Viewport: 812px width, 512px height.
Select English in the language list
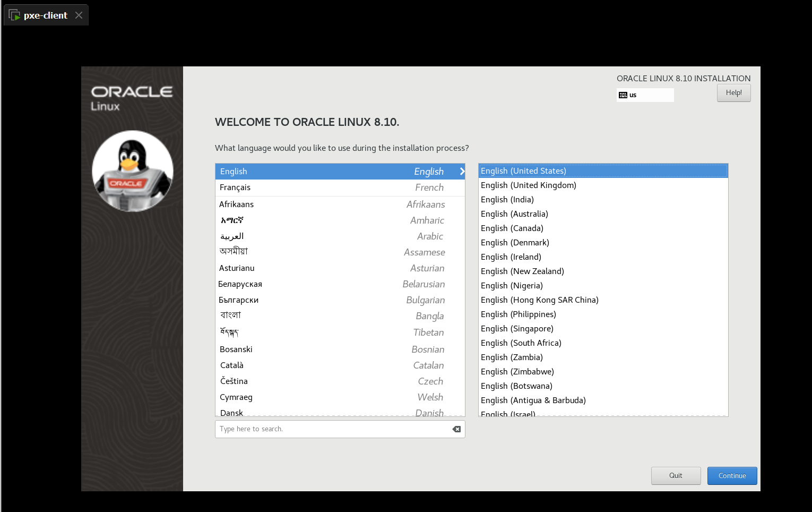click(x=340, y=172)
